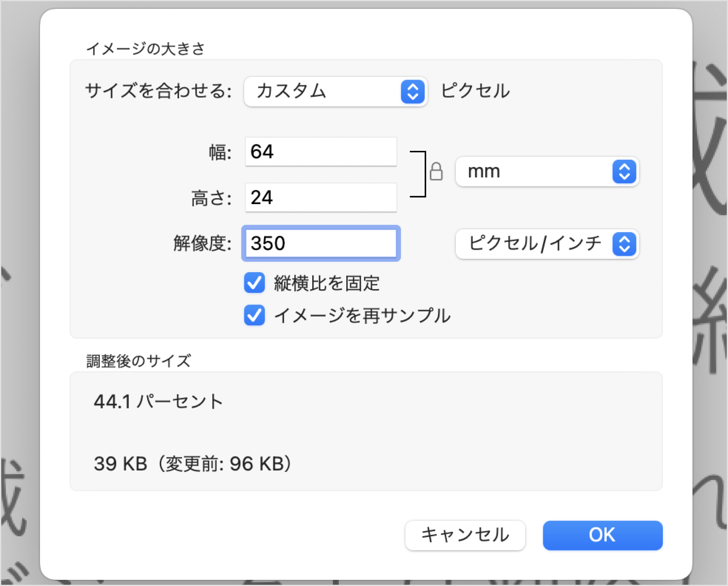728x586 pixels.
Task: Confirm the resize with the OK button
Action: 602,535
